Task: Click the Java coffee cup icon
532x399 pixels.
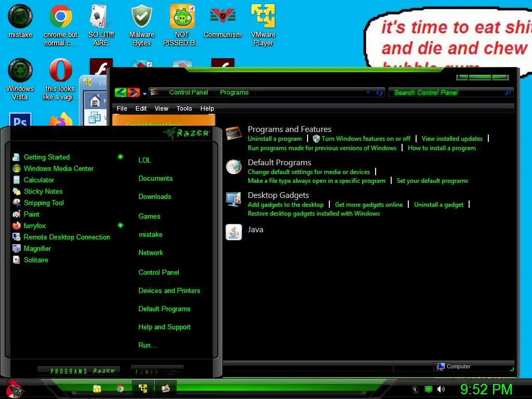Action: coord(234,232)
